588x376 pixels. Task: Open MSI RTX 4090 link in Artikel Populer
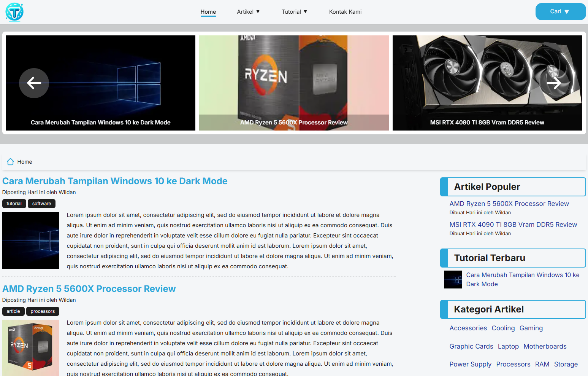pyautogui.click(x=513, y=225)
